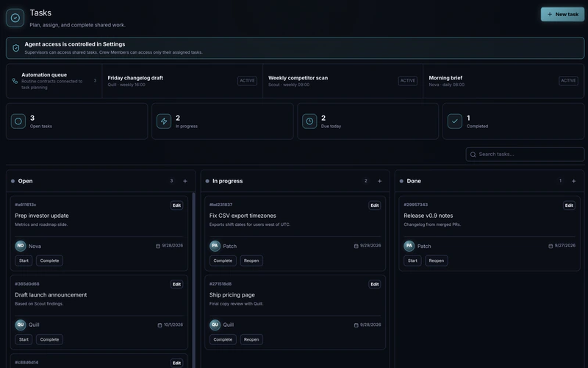Edit the Prep investor update task
This screenshot has width=588, height=368.
click(176, 205)
